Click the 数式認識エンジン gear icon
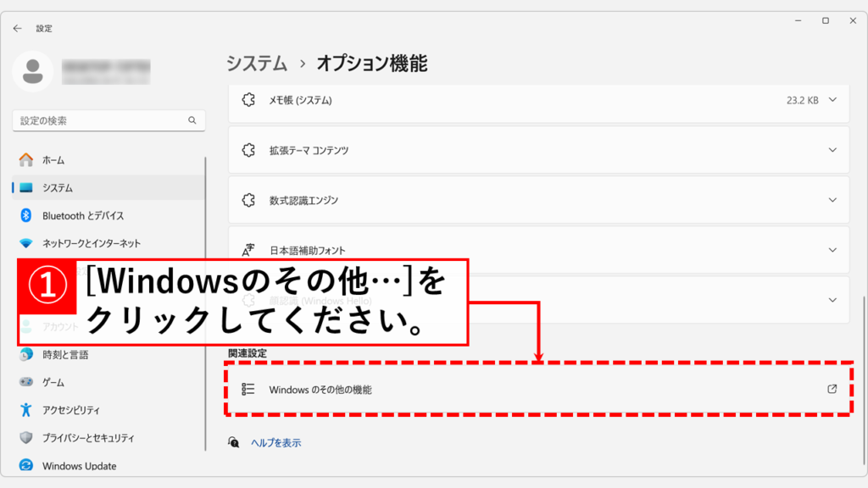The width and height of the screenshot is (868, 488). 248,200
